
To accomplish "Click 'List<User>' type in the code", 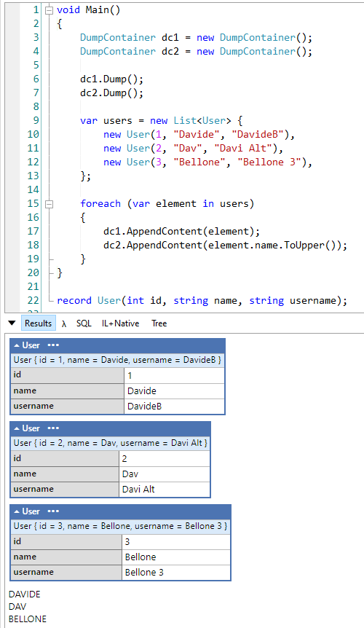I will click(202, 120).
